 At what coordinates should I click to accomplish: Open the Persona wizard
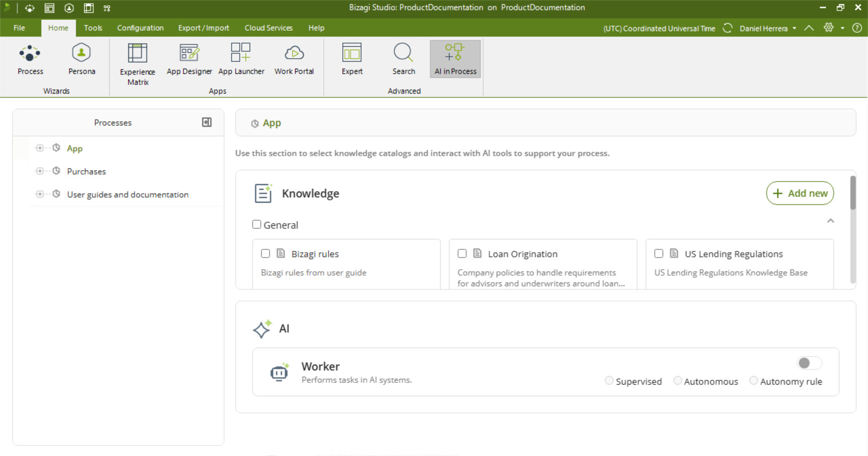(x=81, y=59)
